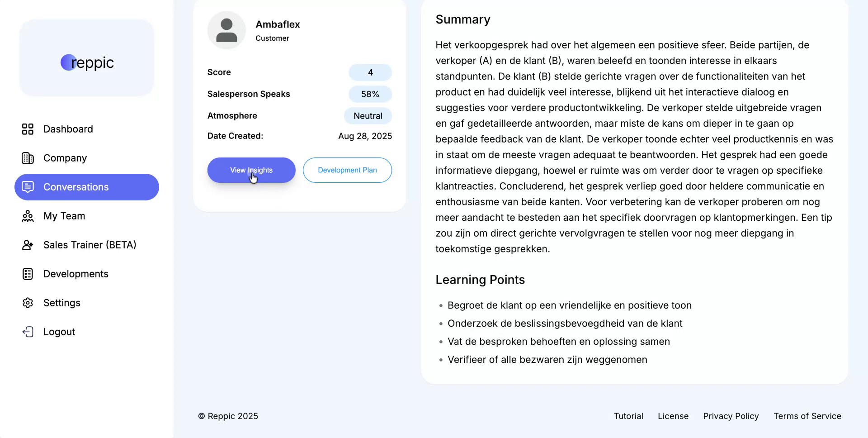Open the Dashboard menu item
868x438 pixels.
(x=68, y=129)
